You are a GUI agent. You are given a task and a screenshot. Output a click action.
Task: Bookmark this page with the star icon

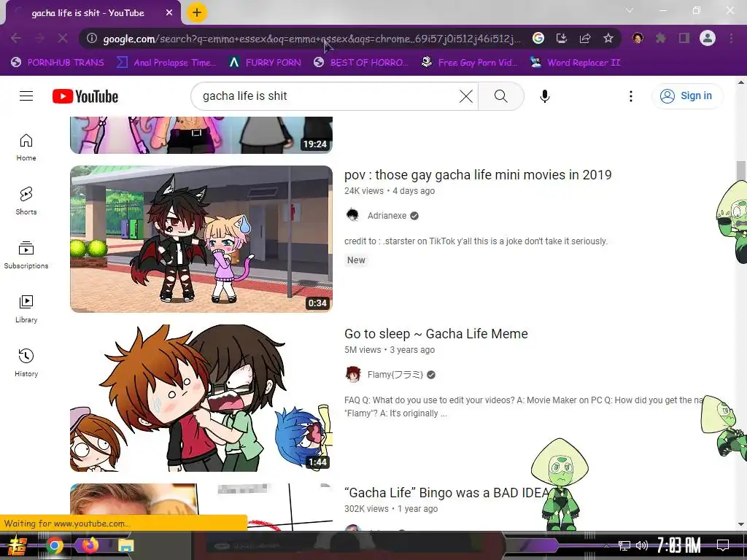coord(608,38)
